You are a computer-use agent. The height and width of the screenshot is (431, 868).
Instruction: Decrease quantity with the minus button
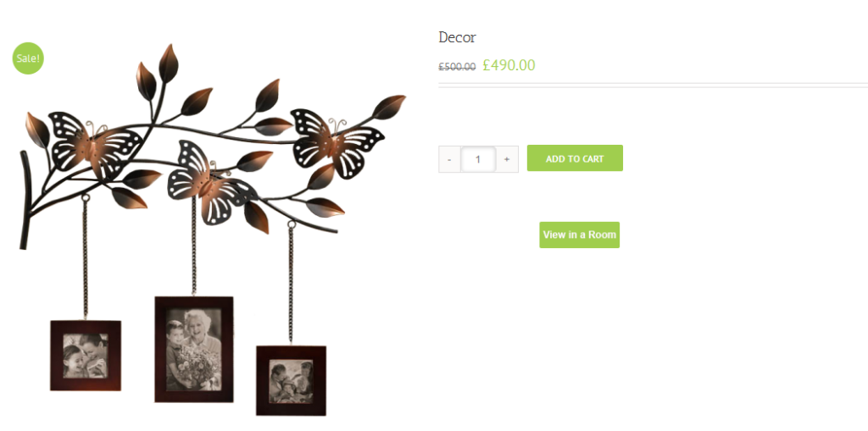point(449,159)
